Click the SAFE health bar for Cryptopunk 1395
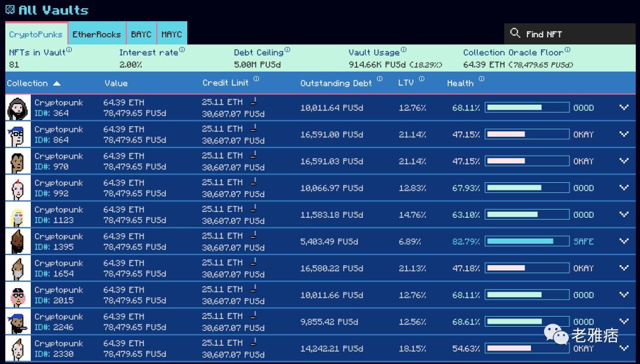The width and height of the screenshot is (640, 364). [x=527, y=241]
